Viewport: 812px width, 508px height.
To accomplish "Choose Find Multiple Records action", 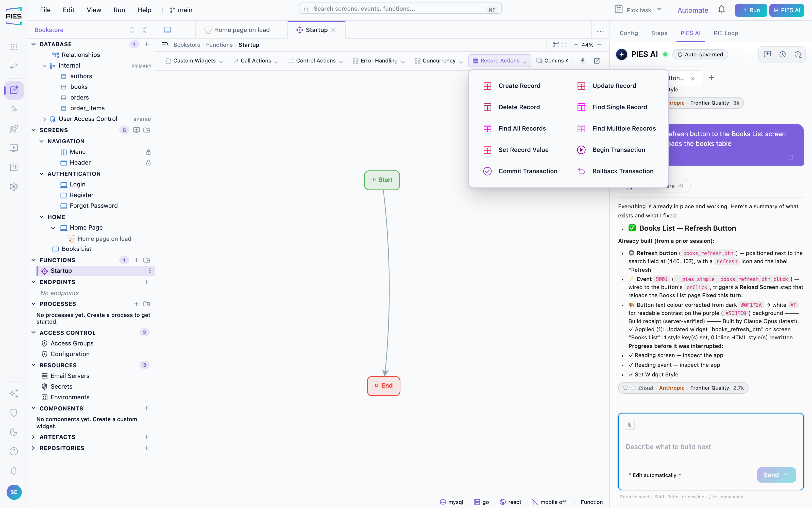I will point(616,128).
